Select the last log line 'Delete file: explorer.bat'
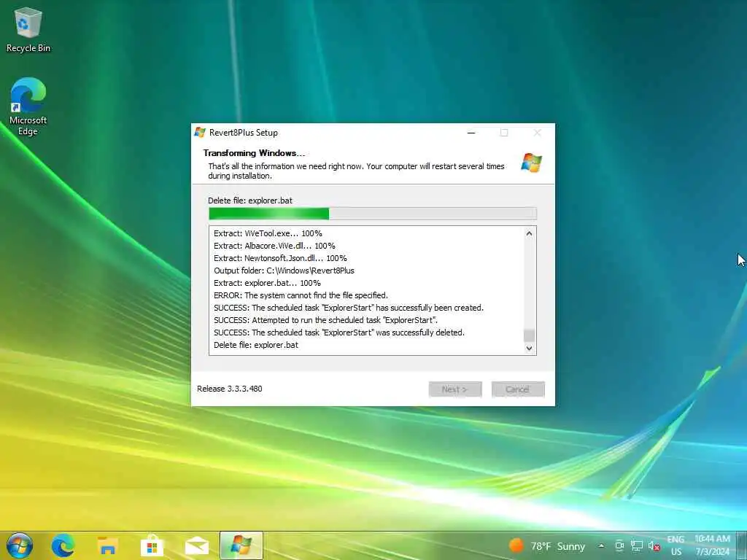747x560 pixels. click(x=256, y=345)
